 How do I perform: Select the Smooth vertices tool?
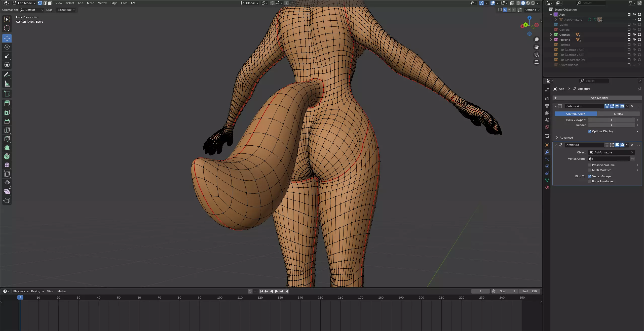(x=7, y=165)
